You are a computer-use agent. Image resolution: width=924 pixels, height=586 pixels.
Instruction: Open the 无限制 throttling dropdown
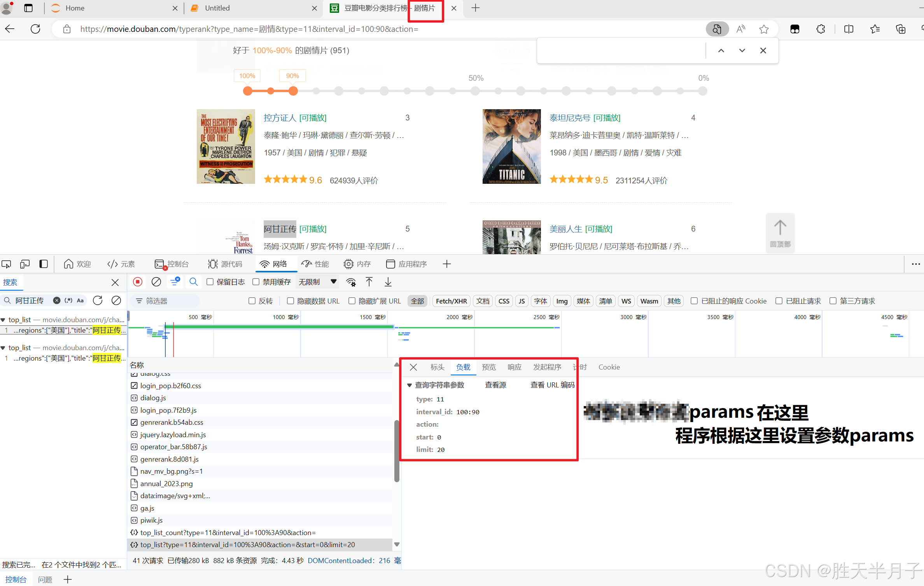317,282
